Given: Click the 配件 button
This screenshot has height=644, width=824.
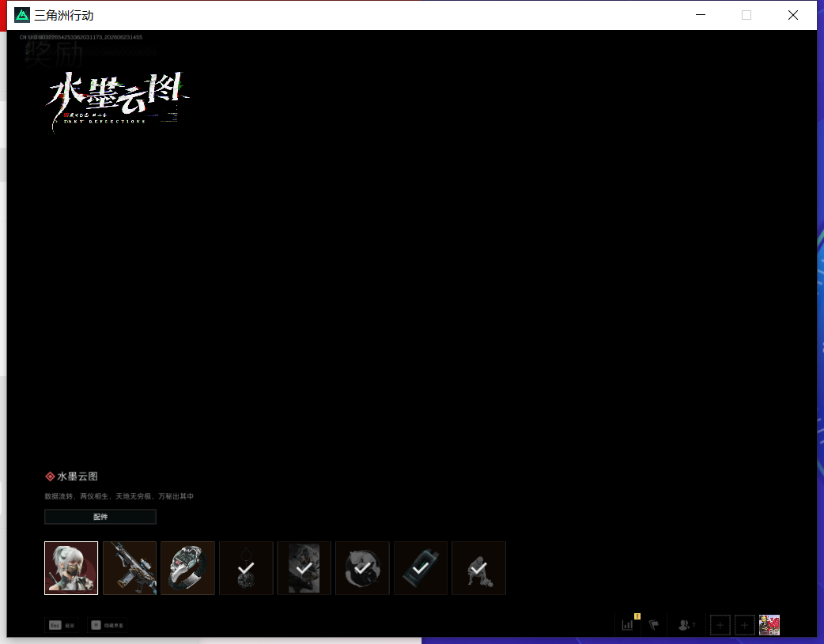Looking at the screenshot, I should pos(100,517).
